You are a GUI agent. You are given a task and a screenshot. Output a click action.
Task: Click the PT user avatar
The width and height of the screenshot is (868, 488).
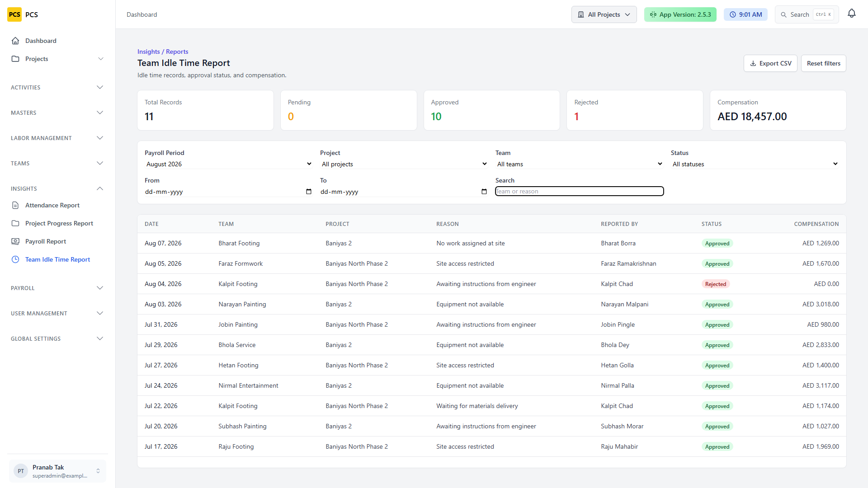21,471
